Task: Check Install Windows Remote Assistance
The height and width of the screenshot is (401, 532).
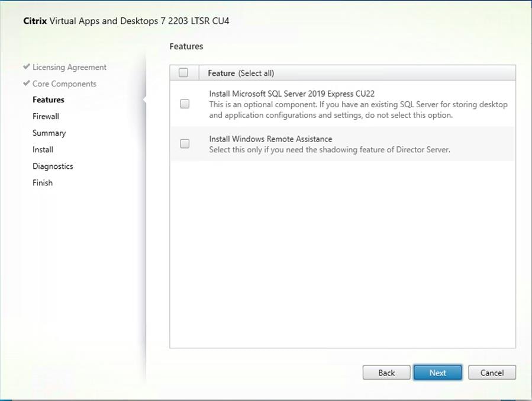Action: coord(184,144)
